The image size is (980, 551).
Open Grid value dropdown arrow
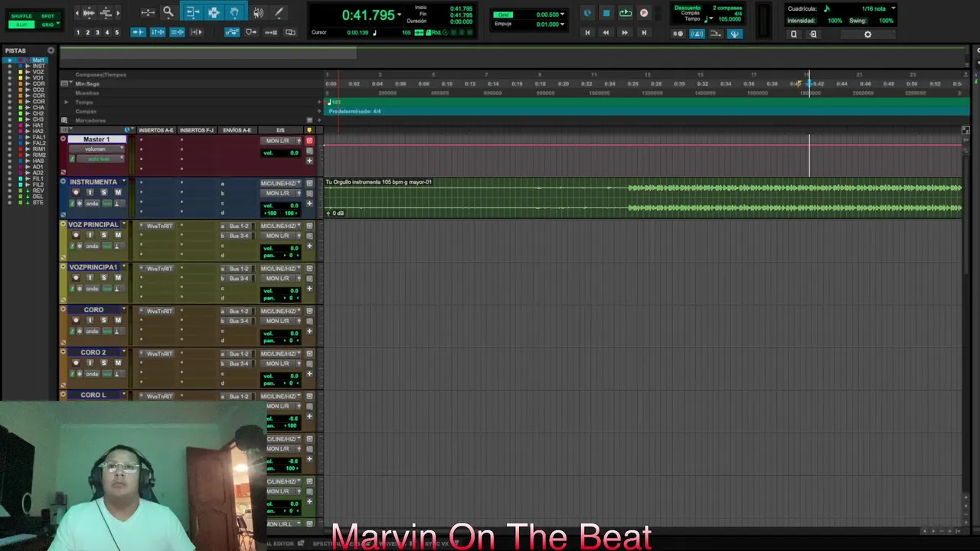[563, 15]
